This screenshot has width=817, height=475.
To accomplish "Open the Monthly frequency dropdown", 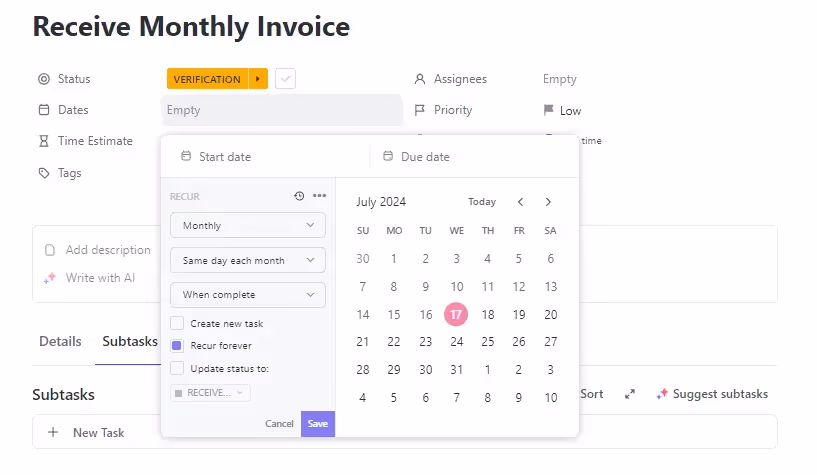I will [248, 226].
